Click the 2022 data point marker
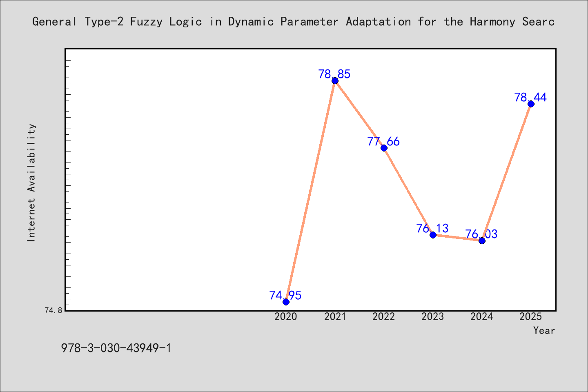The width and height of the screenshot is (588, 392). [x=384, y=148]
